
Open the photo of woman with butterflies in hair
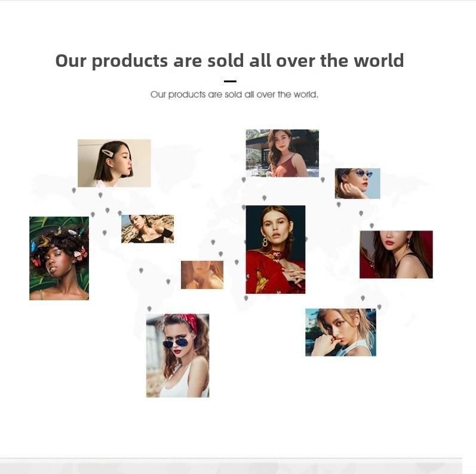point(59,258)
